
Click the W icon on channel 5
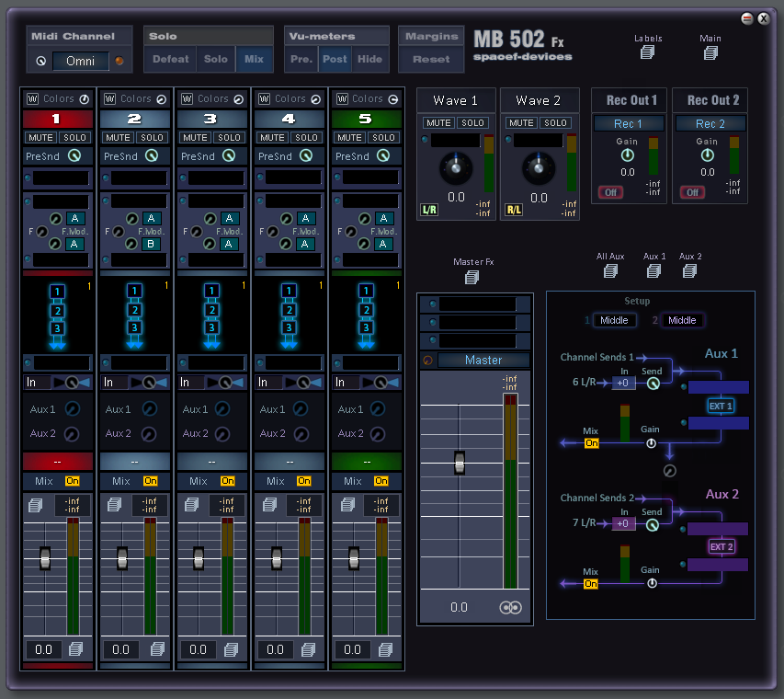coord(342,98)
